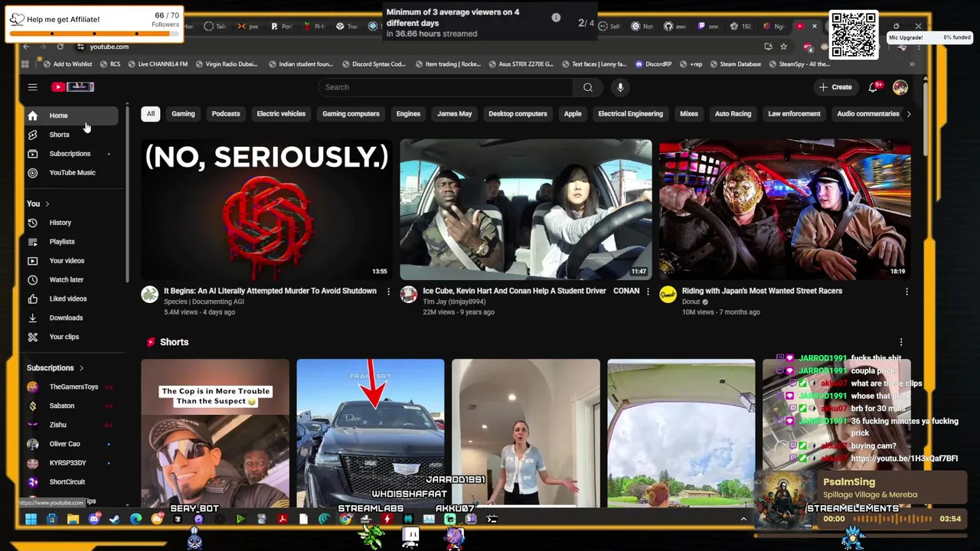Play the Ice Cube and Kevin Hart car thumbnail
The height and width of the screenshot is (551, 980).
(x=525, y=210)
